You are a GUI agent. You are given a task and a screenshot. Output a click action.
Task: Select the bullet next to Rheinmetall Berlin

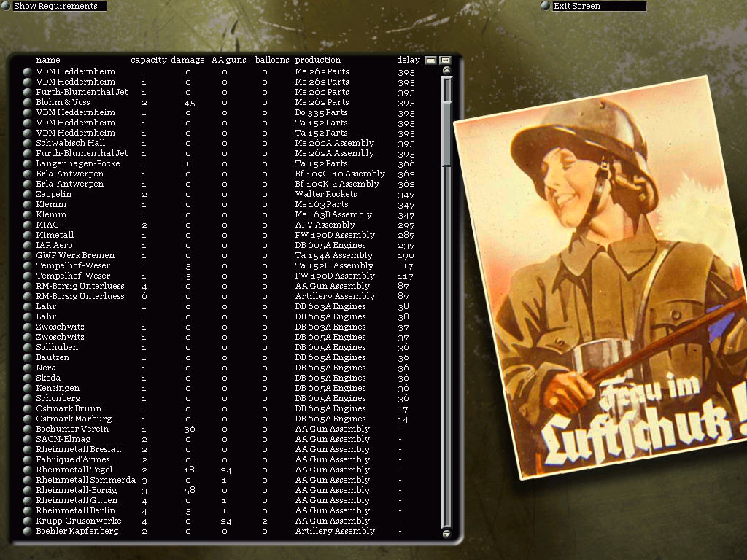pos(28,511)
